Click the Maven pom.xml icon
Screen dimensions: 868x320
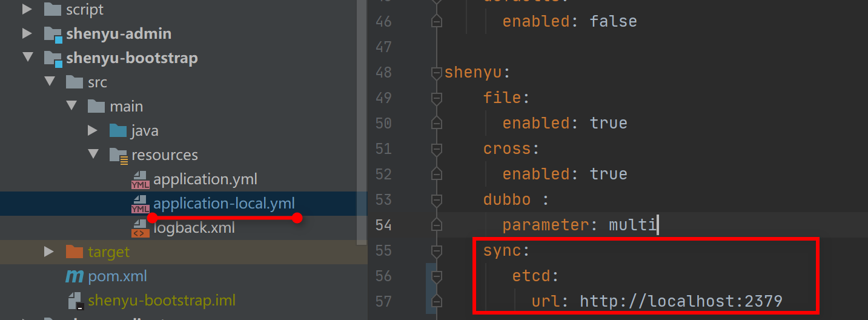click(x=75, y=276)
